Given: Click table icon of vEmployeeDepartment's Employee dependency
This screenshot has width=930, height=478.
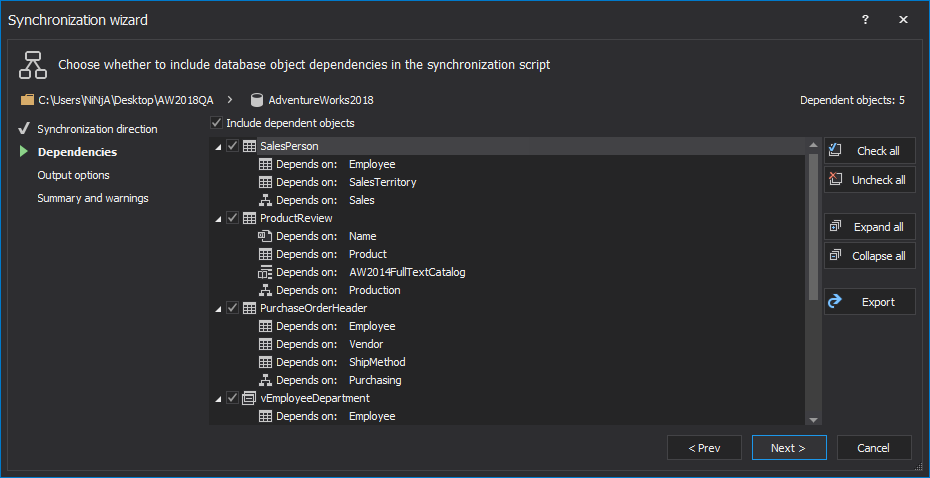Looking at the screenshot, I should [266, 416].
